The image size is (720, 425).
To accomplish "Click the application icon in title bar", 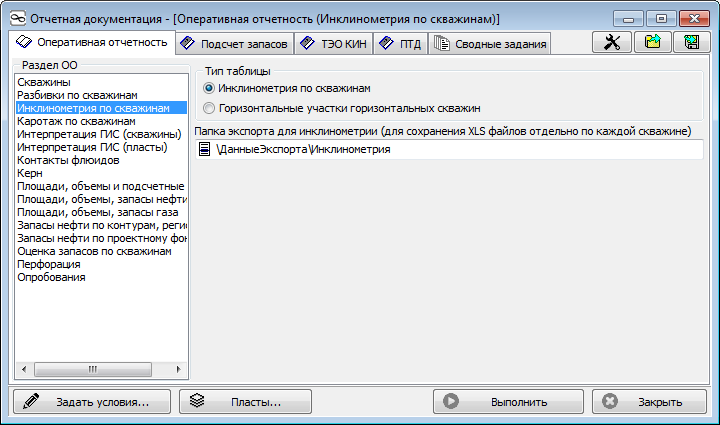I will tap(17, 19).
